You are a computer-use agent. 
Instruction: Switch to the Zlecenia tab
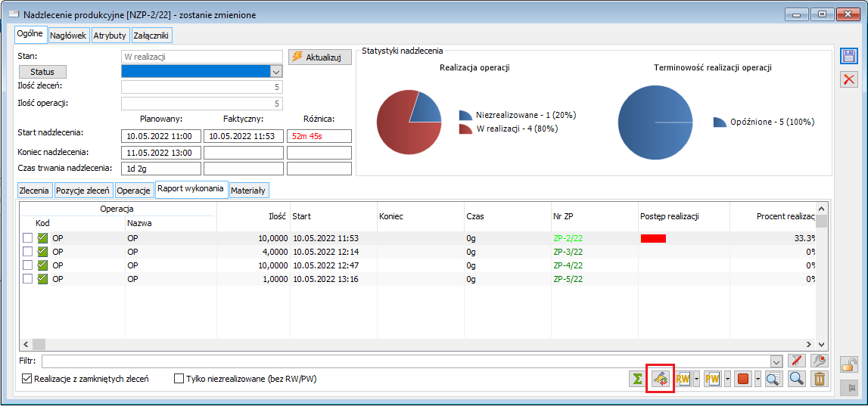(x=36, y=191)
